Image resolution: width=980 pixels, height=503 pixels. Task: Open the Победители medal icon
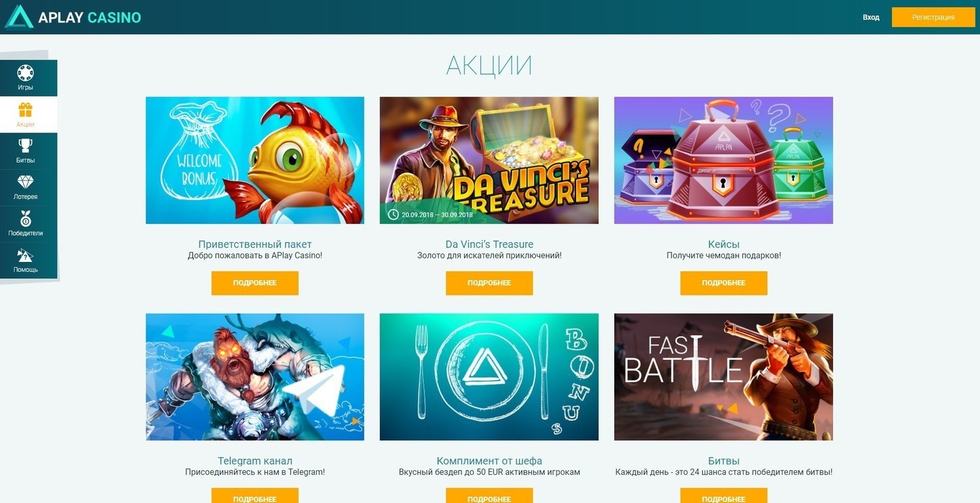[x=25, y=218]
